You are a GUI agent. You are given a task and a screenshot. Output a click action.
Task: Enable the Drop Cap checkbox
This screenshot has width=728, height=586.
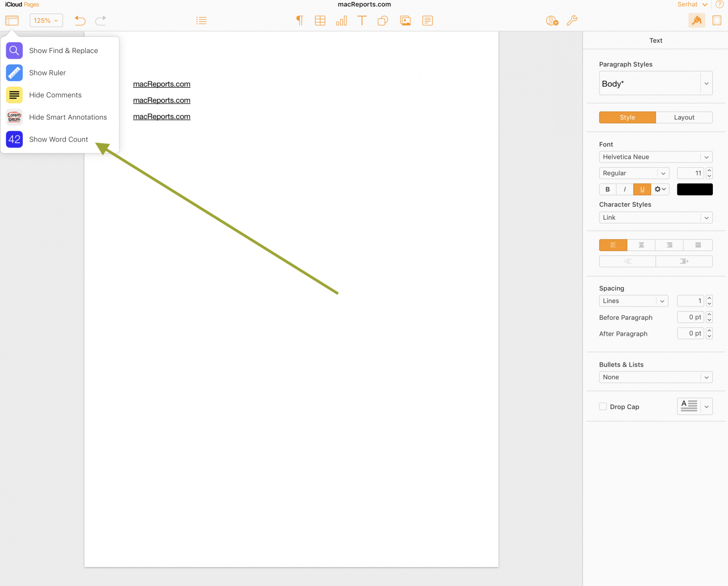click(603, 406)
